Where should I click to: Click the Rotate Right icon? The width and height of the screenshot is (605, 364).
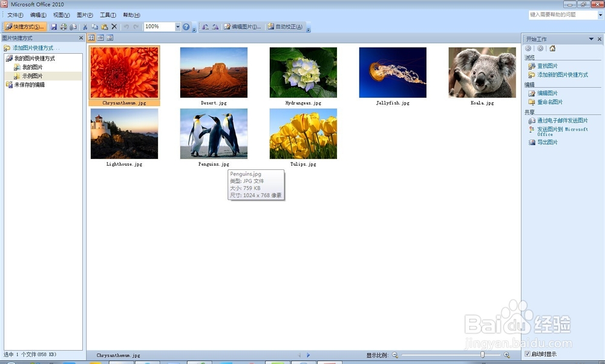tap(215, 27)
